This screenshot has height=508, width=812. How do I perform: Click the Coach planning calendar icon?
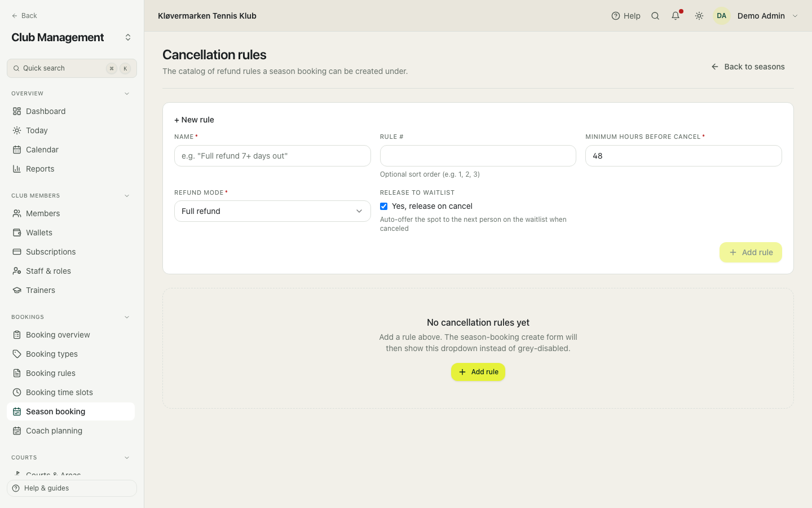click(x=17, y=431)
